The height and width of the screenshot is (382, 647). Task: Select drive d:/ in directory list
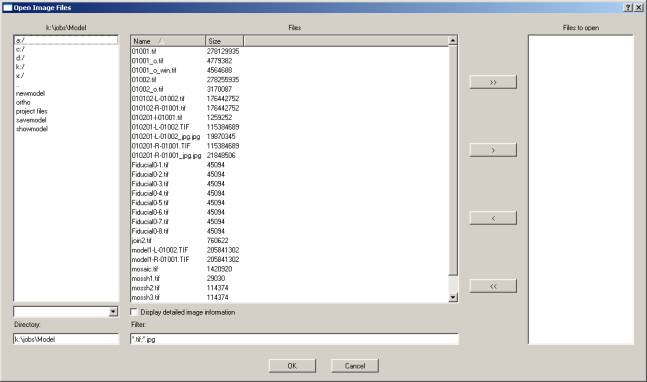coord(20,58)
